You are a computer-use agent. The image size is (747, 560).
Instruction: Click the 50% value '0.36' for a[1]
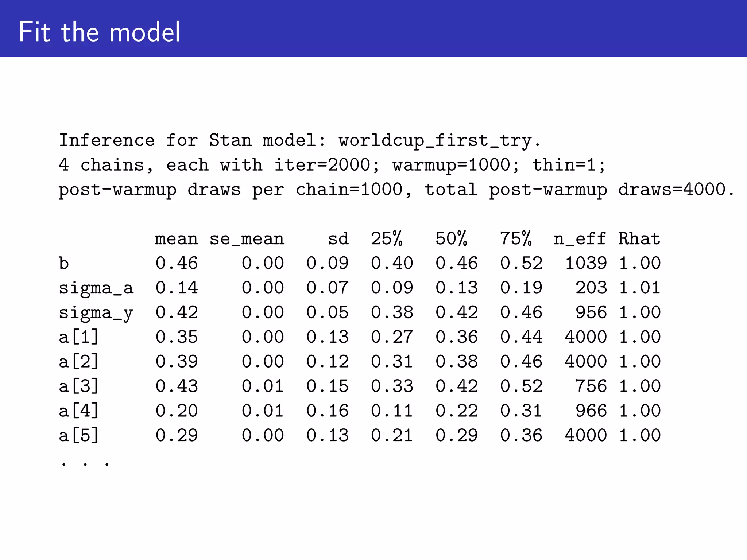pos(457,337)
